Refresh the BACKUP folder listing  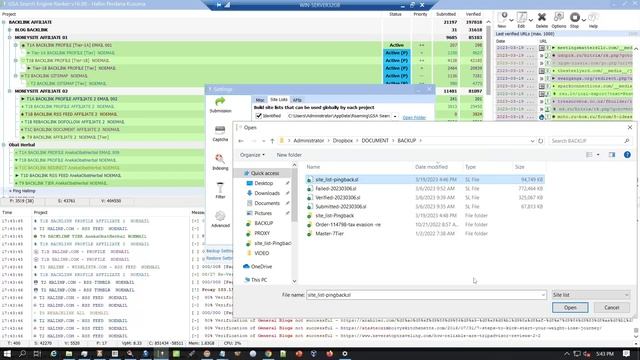click(x=540, y=141)
